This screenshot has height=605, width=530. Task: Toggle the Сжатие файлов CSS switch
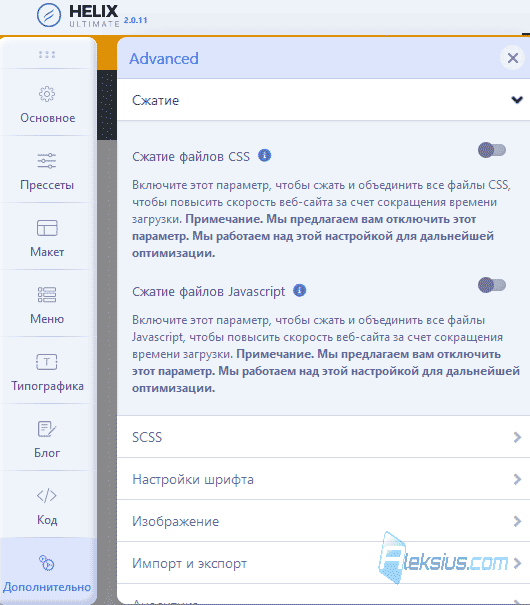click(x=491, y=150)
